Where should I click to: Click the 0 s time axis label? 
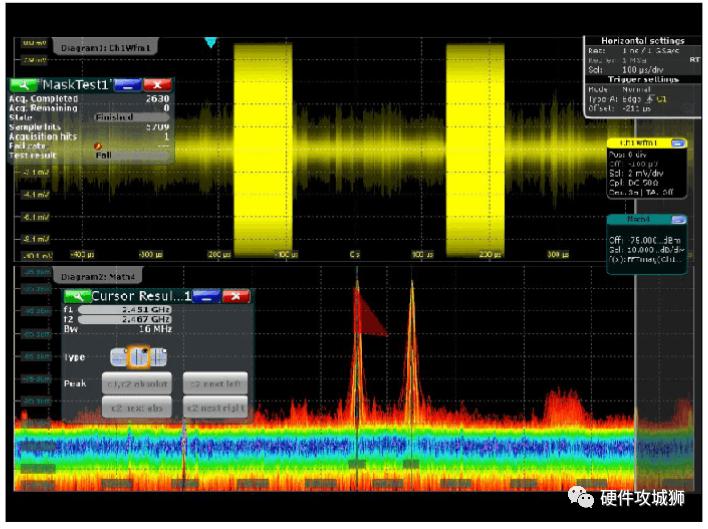[354, 255]
